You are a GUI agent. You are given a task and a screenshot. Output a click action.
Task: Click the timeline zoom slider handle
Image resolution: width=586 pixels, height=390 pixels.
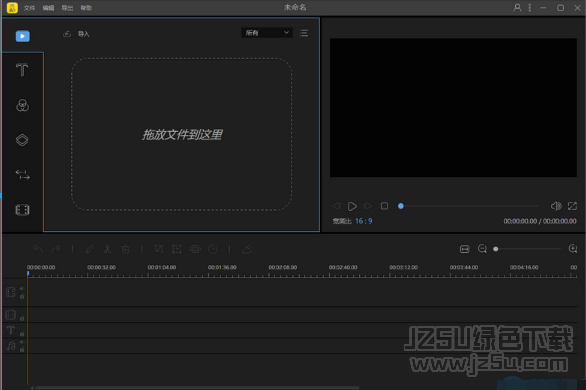coord(496,249)
